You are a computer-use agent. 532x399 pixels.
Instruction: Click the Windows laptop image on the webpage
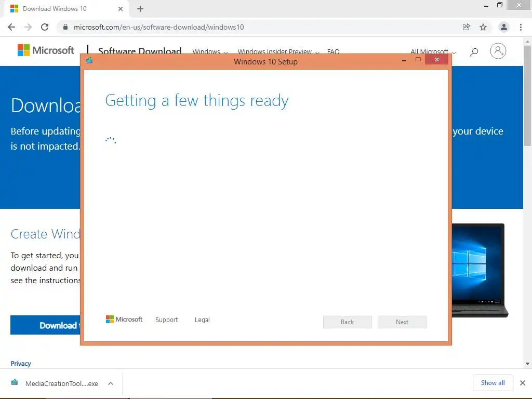click(480, 270)
